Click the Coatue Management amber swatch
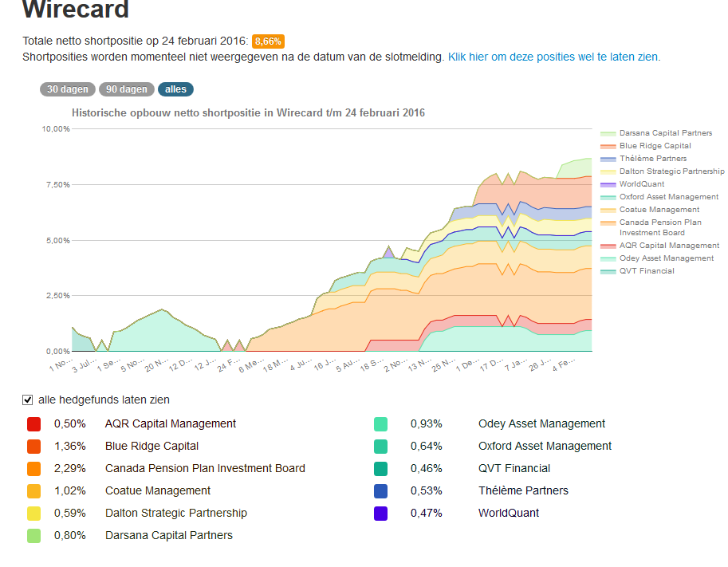 34,491
